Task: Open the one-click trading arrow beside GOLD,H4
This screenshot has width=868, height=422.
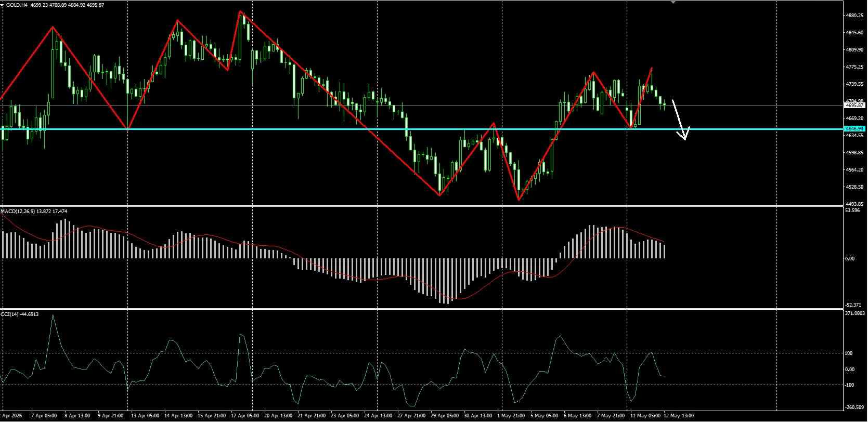Action: coord(3,5)
